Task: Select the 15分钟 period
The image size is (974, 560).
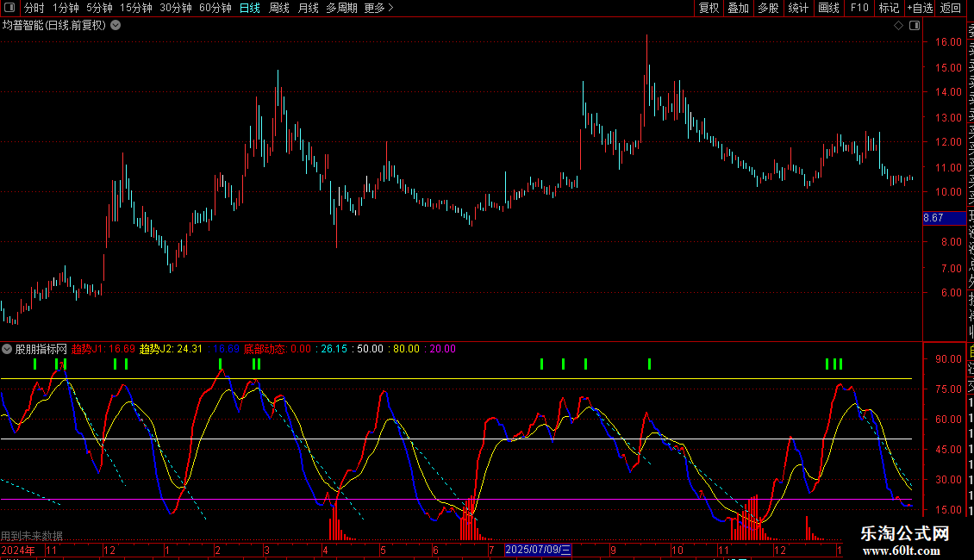Action: [x=136, y=8]
